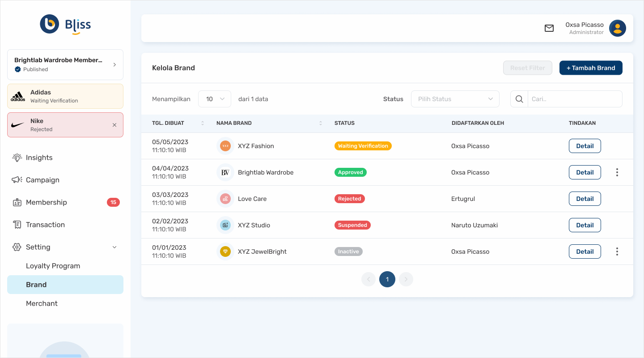Dismiss the Nike Rejected card
The image size is (644, 358).
[x=114, y=125]
